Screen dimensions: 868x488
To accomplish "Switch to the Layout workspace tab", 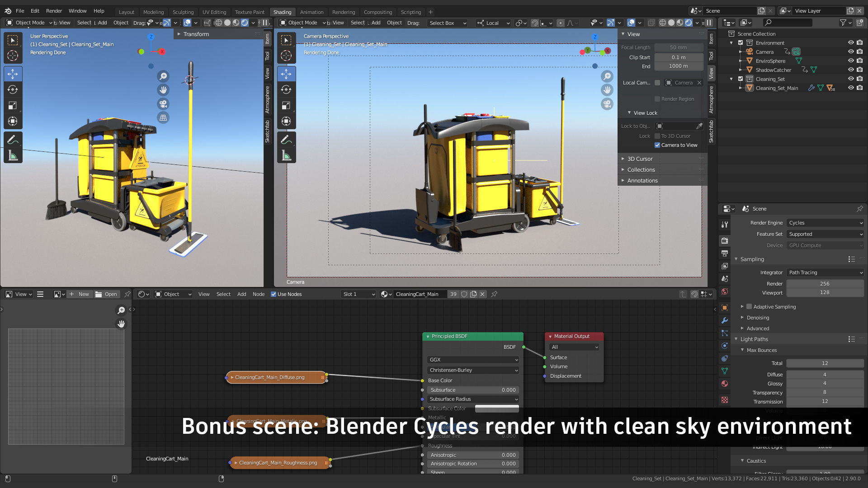I will click(127, 12).
